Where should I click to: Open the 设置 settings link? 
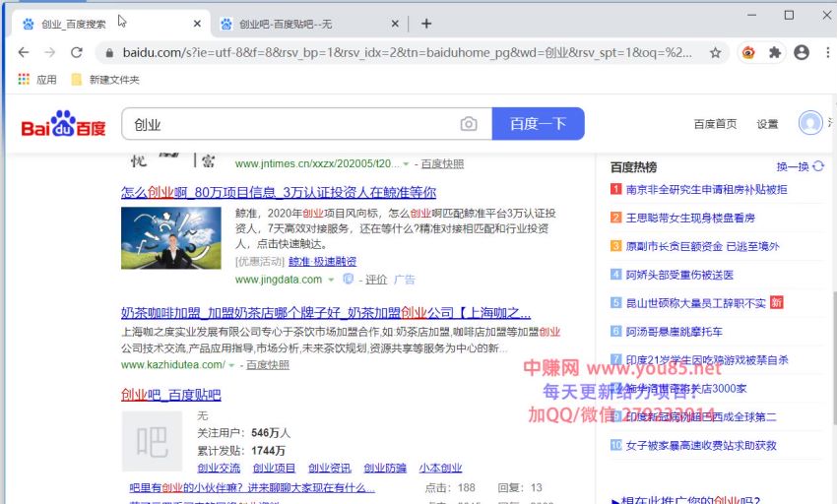click(x=767, y=124)
